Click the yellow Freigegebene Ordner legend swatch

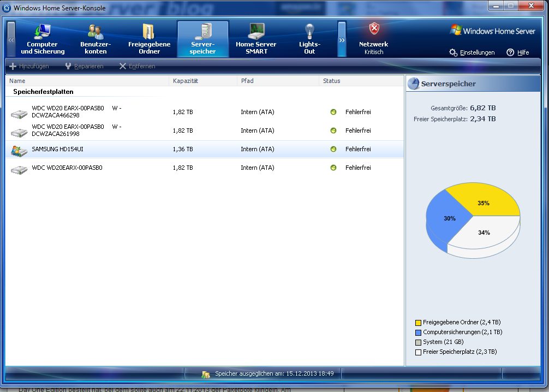pyautogui.click(x=418, y=323)
